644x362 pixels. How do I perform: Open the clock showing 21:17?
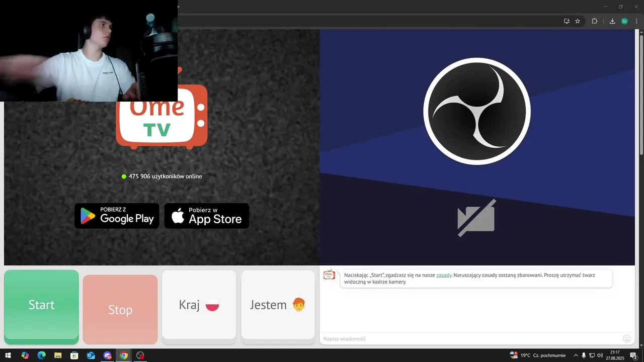point(616,355)
